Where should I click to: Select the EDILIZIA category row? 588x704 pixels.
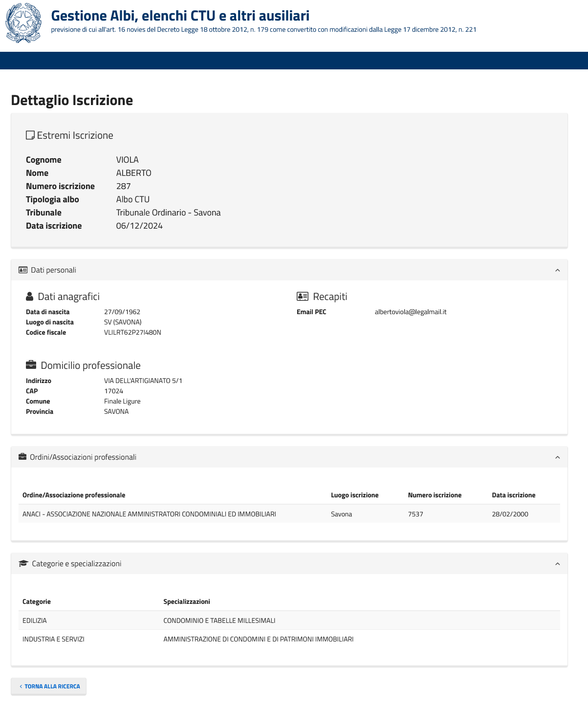288,620
